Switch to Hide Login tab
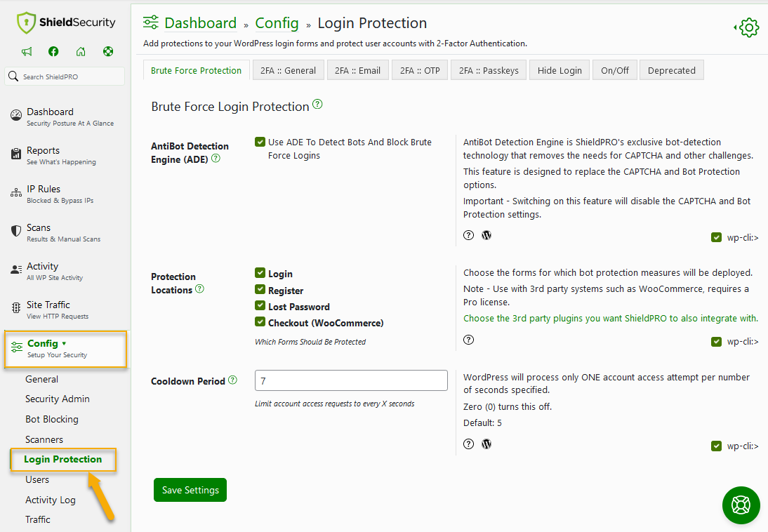768x532 pixels. [x=560, y=71]
